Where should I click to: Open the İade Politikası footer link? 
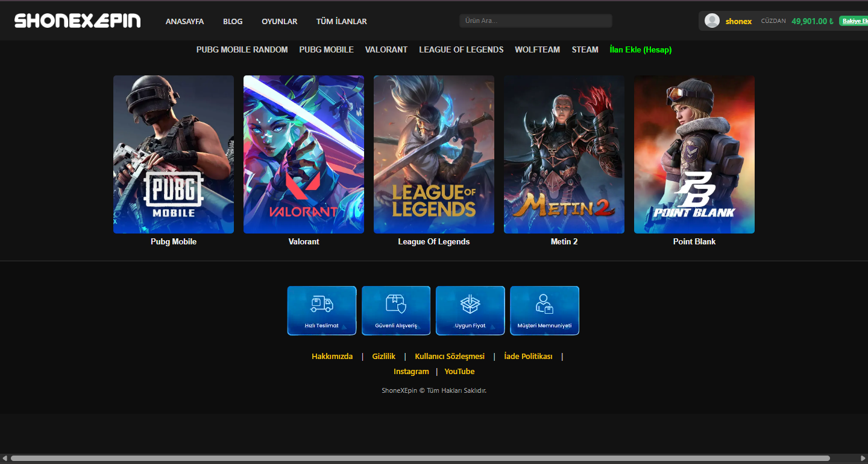528,356
